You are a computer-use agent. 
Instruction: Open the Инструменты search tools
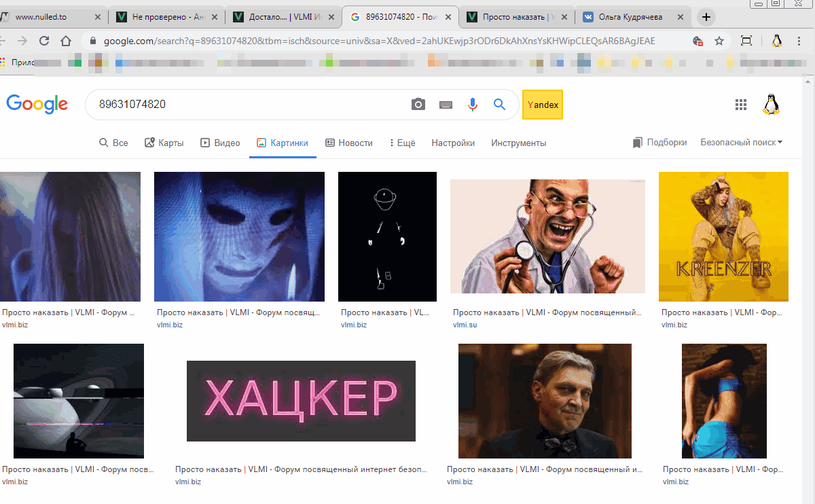pos(519,143)
